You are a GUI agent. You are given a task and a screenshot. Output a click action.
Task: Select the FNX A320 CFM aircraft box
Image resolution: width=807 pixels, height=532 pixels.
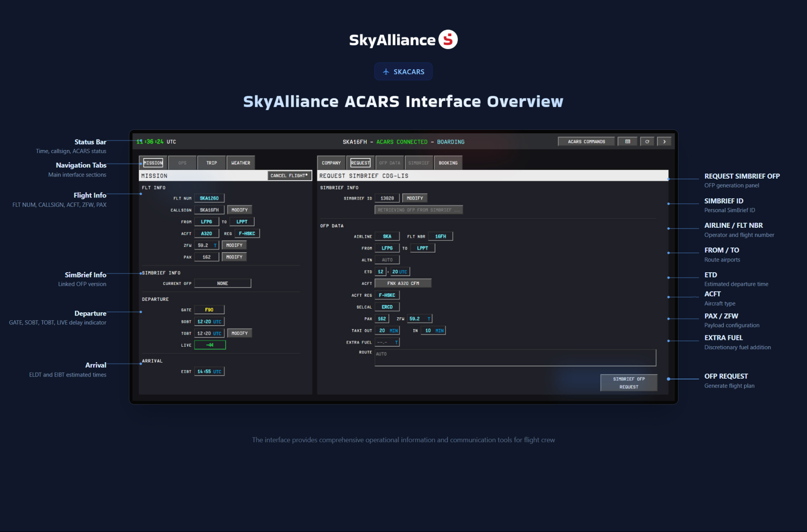tap(403, 284)
